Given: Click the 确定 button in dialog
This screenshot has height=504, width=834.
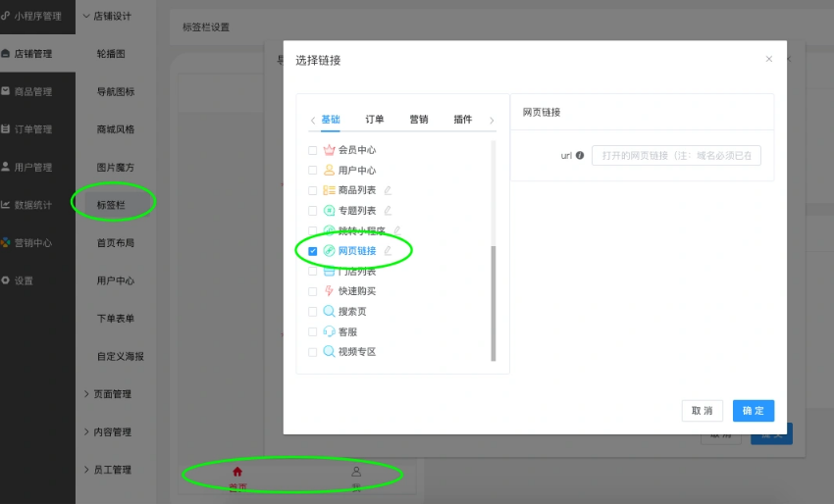Looking at the screenshot, I should tap(754, 411).
